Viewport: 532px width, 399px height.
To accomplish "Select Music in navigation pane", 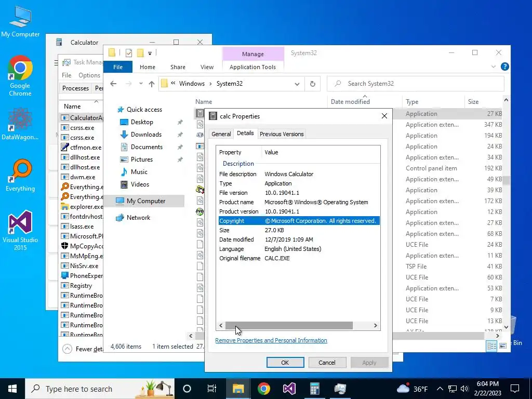I will pos(139,172).
